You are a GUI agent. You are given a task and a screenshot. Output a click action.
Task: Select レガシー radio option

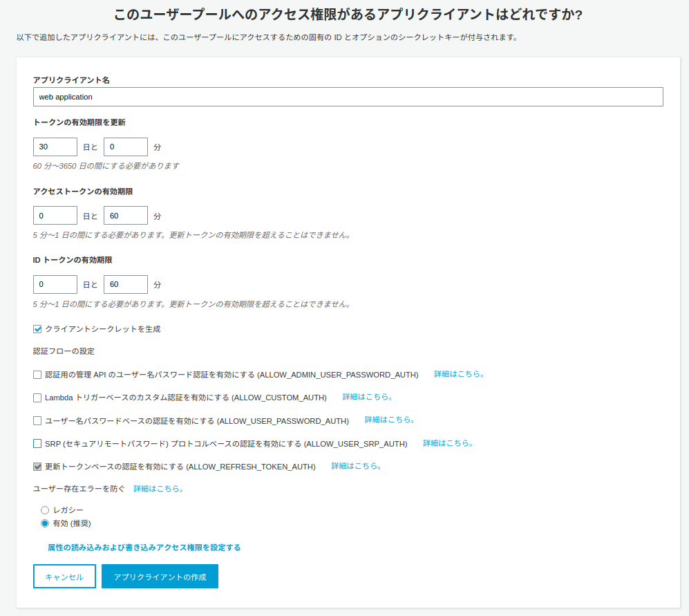45,510
